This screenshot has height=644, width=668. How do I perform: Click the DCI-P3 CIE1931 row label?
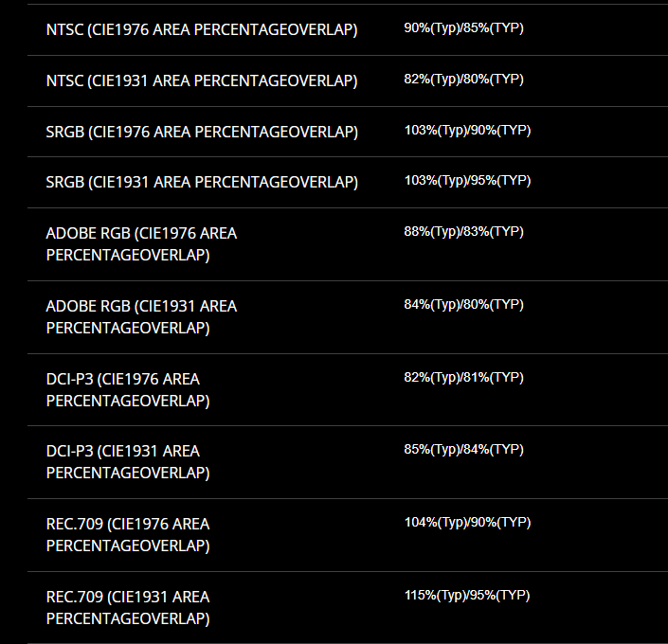click(128, 461)
